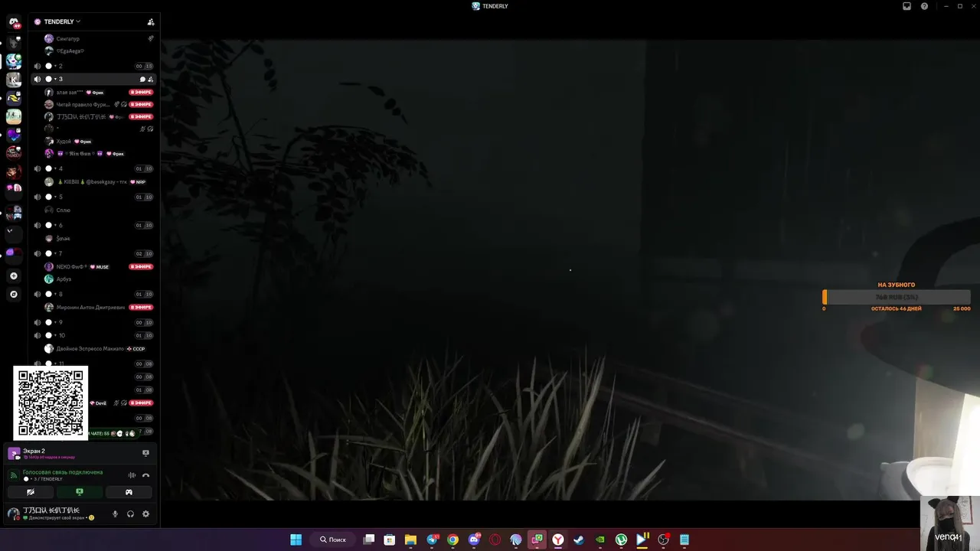Watch Миронин Антон stream В ЭФИРЕ badge
This screenshot has height=551, width=980.
pyautogui.click(x=141, y=307)
